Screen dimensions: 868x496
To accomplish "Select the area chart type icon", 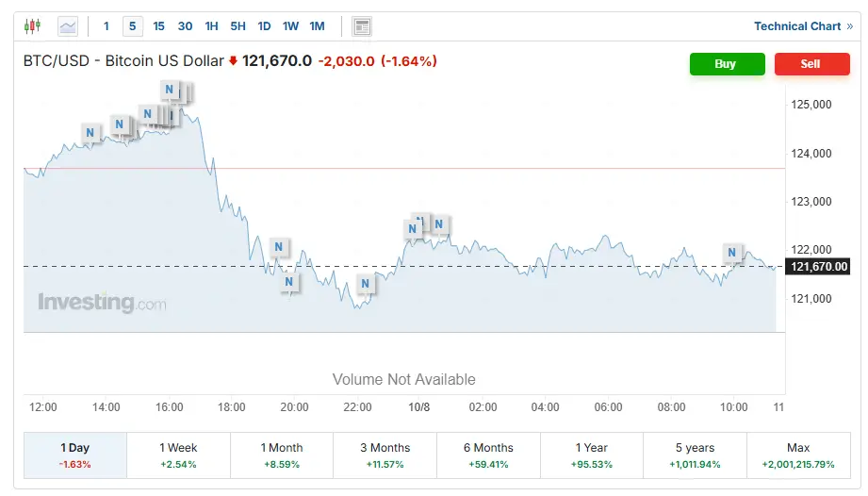I will click(68, 26).
